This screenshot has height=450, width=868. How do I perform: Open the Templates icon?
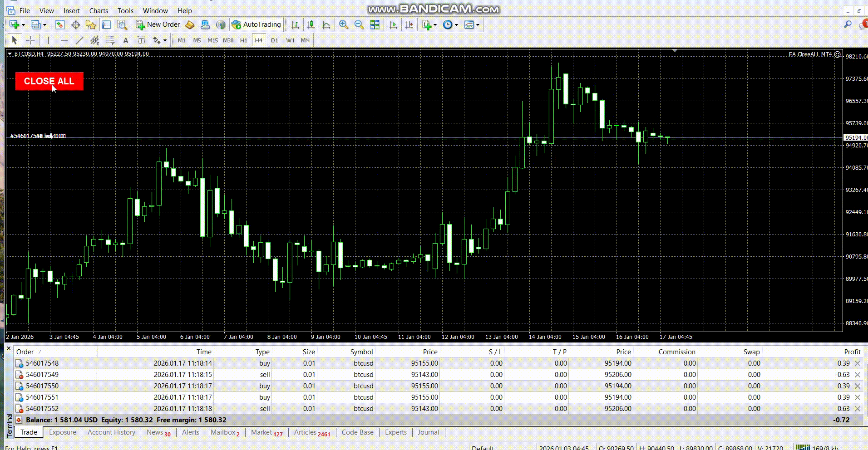469,24
